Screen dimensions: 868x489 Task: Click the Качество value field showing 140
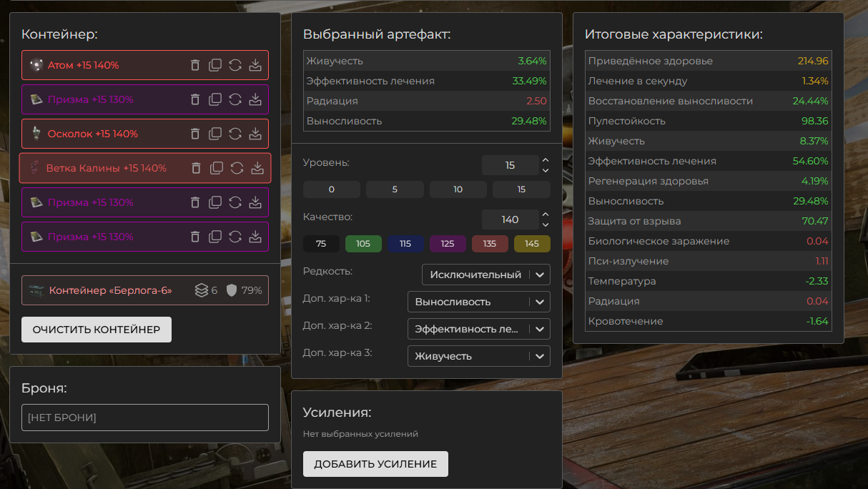(x=510, y=219)
